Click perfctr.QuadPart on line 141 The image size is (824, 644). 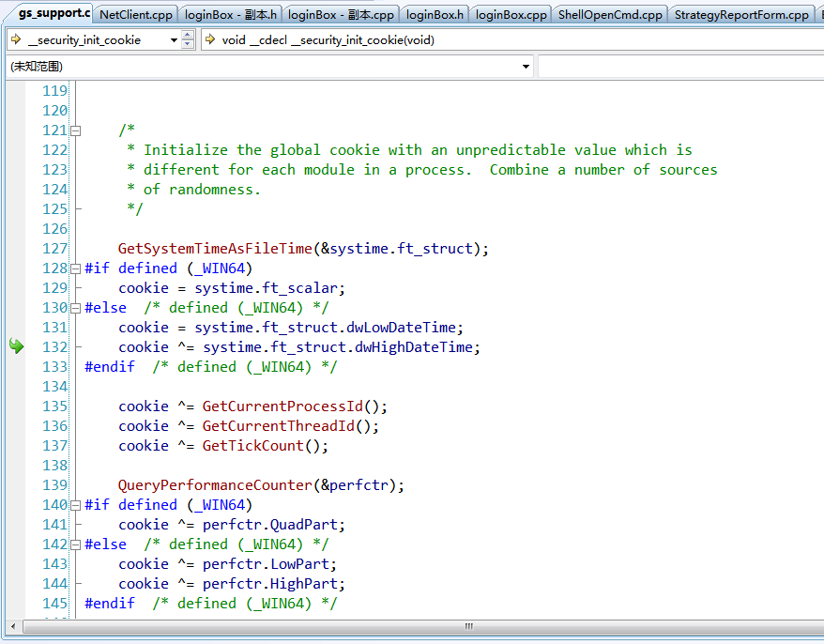[x=270, y=525]
